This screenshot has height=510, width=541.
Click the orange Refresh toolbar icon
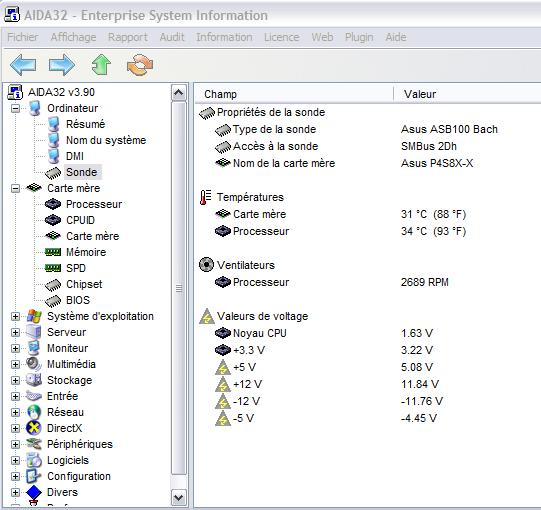(140, 65)
